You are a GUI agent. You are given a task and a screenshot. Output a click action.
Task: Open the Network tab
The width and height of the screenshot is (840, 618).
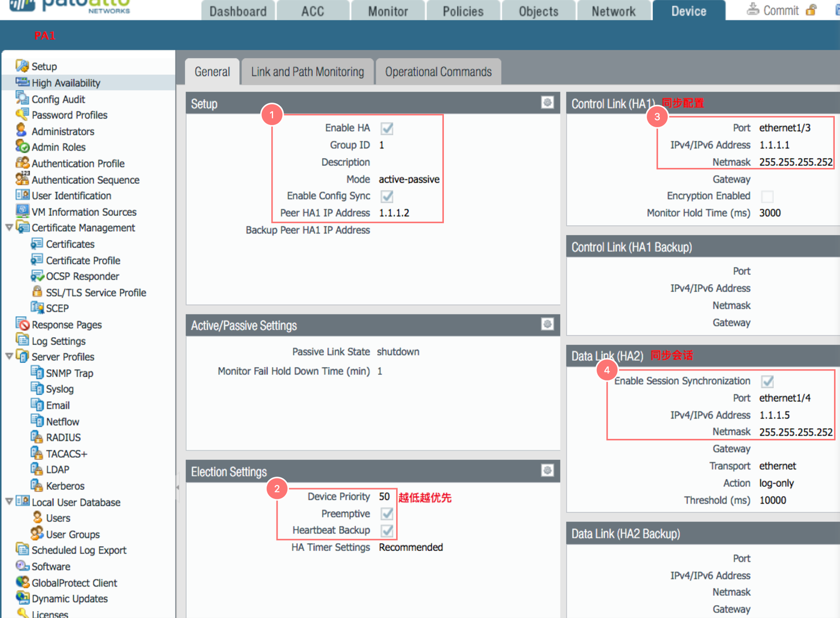coord(614,11)
